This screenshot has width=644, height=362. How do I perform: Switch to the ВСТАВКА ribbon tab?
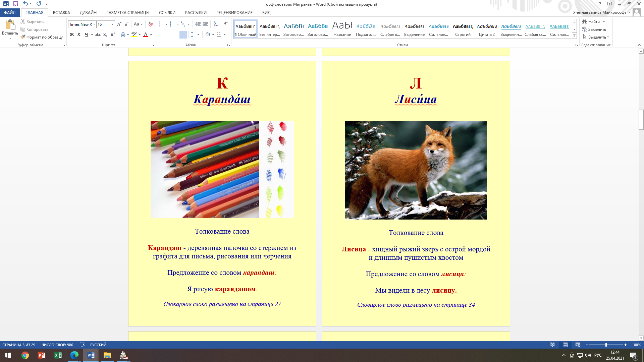click(61, 12)
